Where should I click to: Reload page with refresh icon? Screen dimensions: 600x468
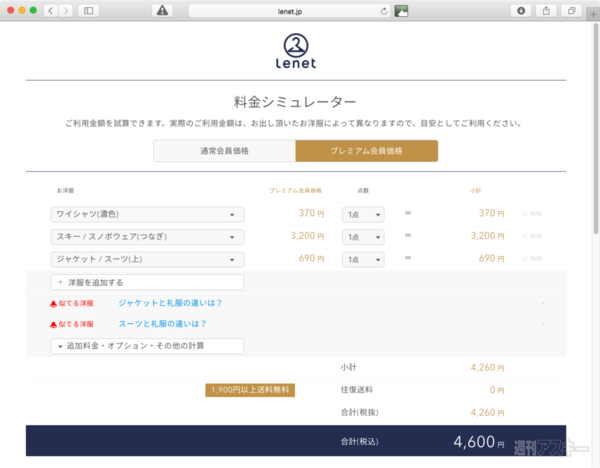click(x=384, y=11)
